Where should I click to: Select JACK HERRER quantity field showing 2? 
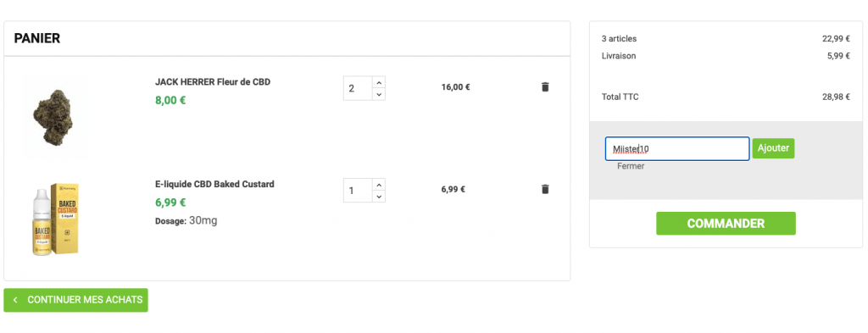(358, 88)
